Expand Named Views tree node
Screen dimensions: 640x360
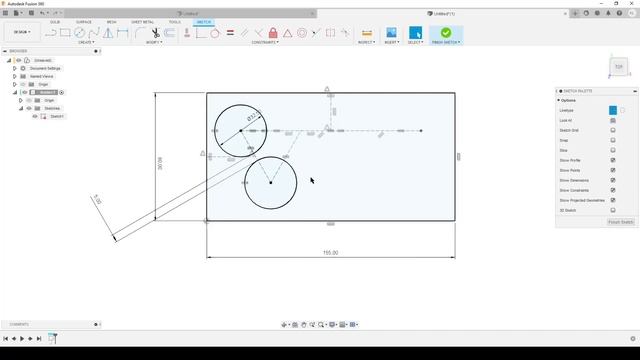[x=15, y=76]
